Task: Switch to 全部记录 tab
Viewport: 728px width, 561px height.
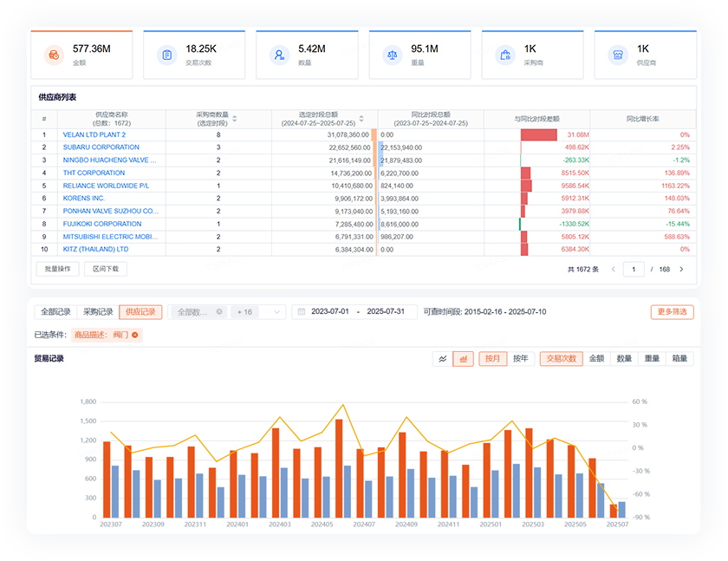Action: pos(55,312)
